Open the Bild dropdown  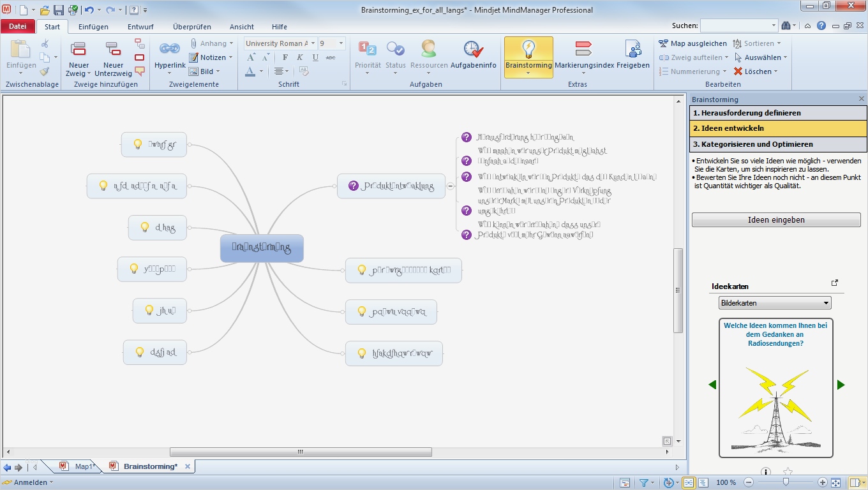coord(218,71)
